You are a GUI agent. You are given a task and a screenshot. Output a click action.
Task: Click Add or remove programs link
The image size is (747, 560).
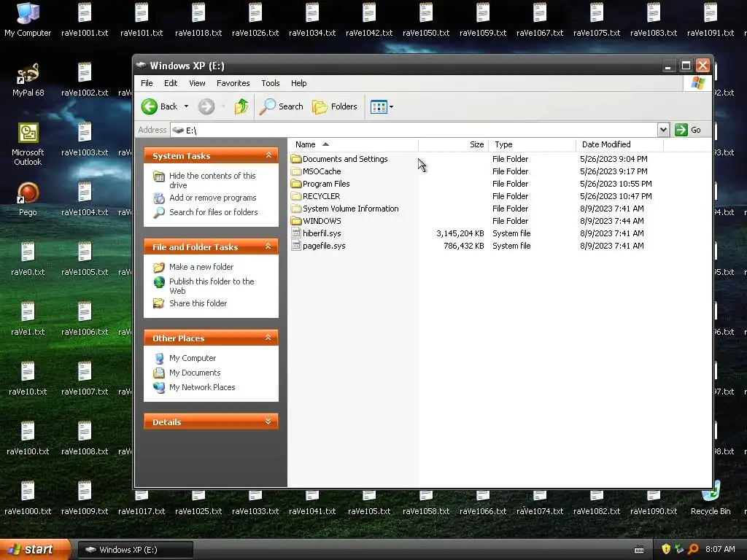click(x=212, y=198)
